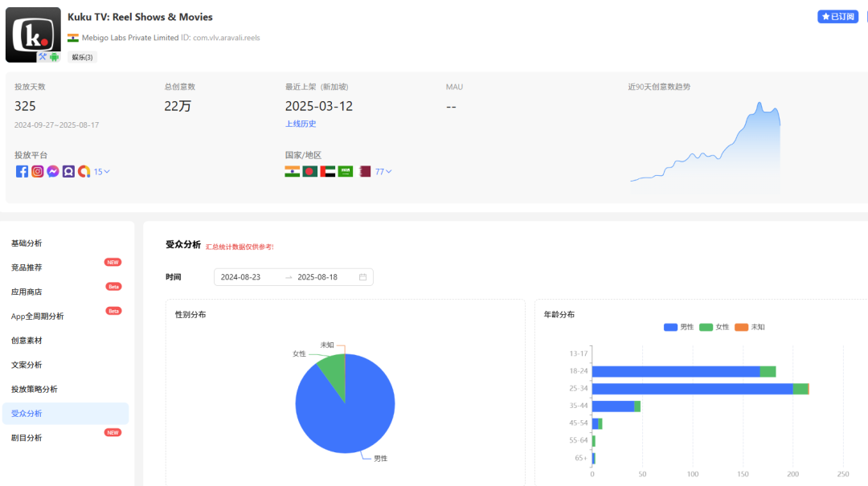868x486 pixels.
Task: Click the 女性 pie chart label
Action: click(x=299, y=353)
